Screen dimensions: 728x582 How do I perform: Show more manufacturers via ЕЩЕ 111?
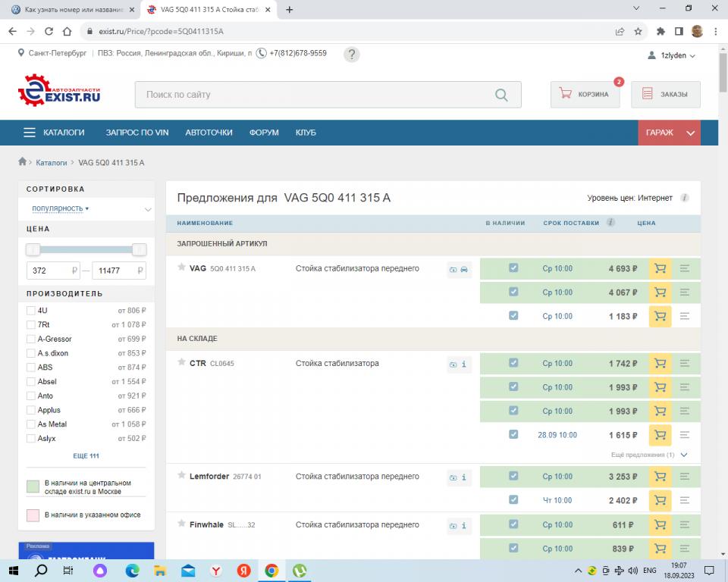pos(86,455)
